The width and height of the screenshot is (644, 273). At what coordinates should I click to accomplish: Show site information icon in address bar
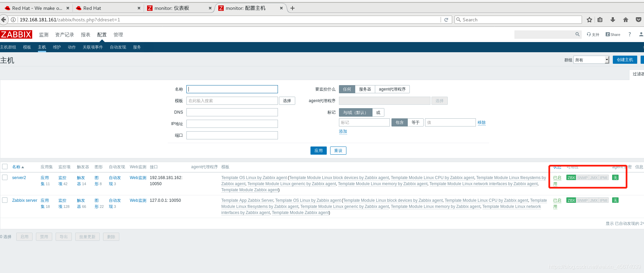click(13, 20)
